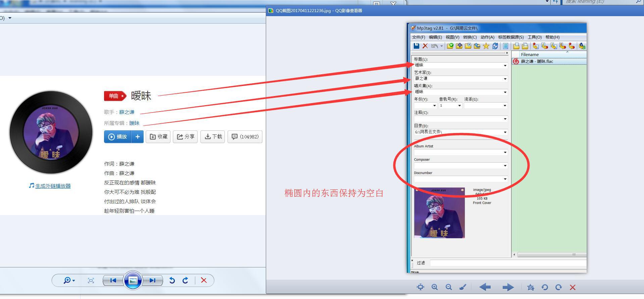
Task: Expand the 音轨号(R) track number dropdown
Action: (x=459, y=105)
